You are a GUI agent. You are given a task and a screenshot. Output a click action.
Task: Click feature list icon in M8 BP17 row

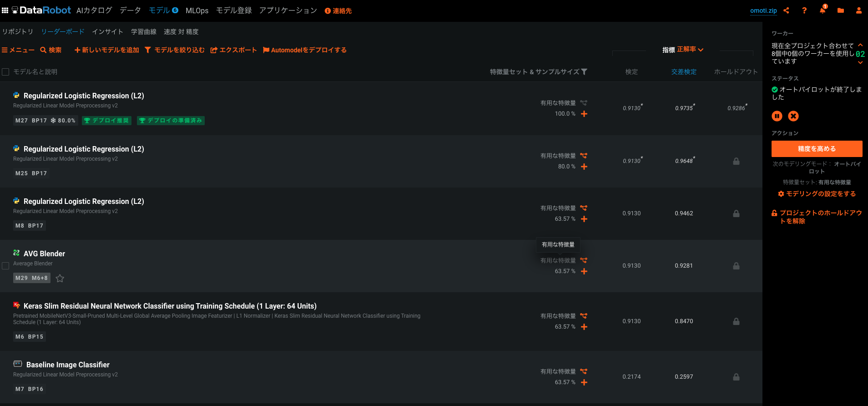(584, 208)
